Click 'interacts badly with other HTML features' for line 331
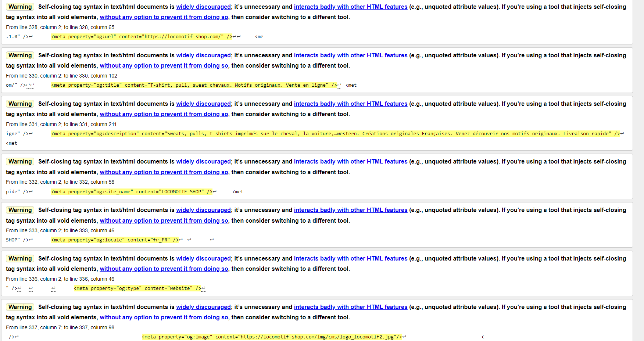Screen dimensions: 644x341 pos(351,104)
